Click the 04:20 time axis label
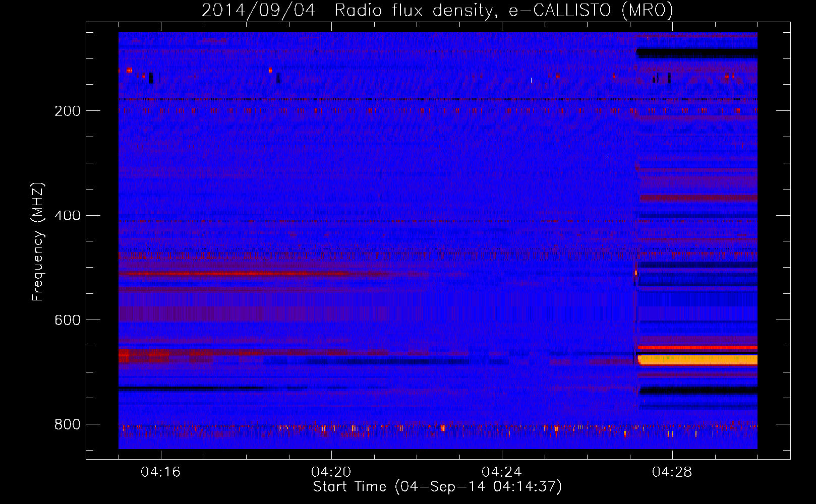 331,472
